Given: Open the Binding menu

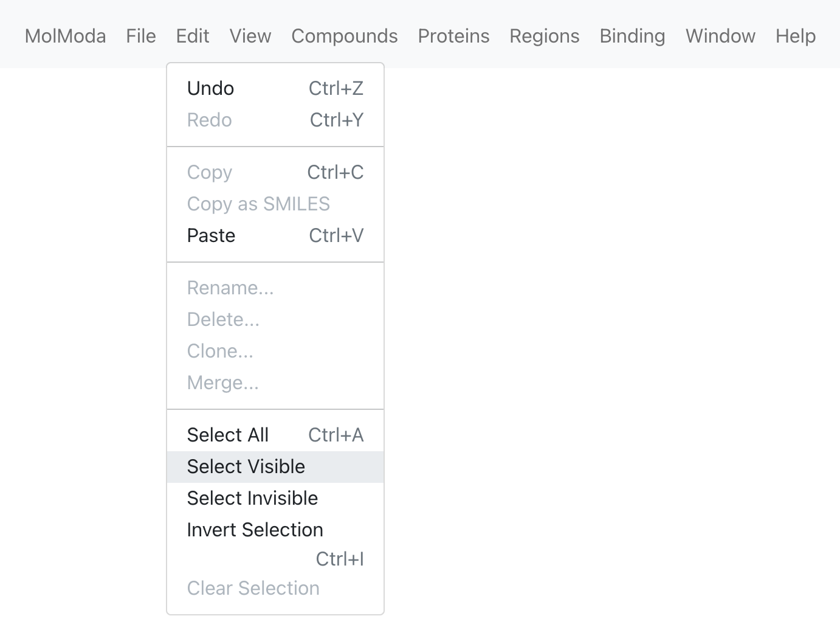Looking at the screenshot, I should [632, 36].
